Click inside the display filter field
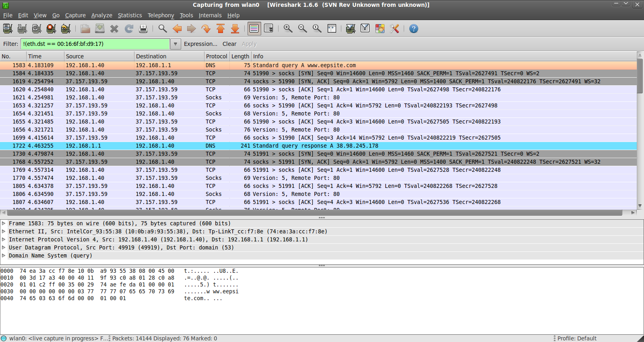Image resolution: width=644 pixels, height=342 pixels. (x=95, y=44)
